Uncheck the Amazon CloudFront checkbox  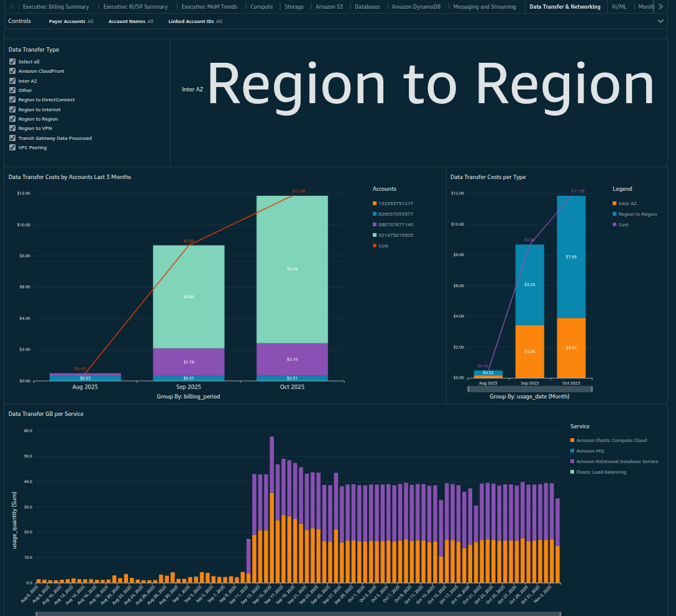click(12, 71)
